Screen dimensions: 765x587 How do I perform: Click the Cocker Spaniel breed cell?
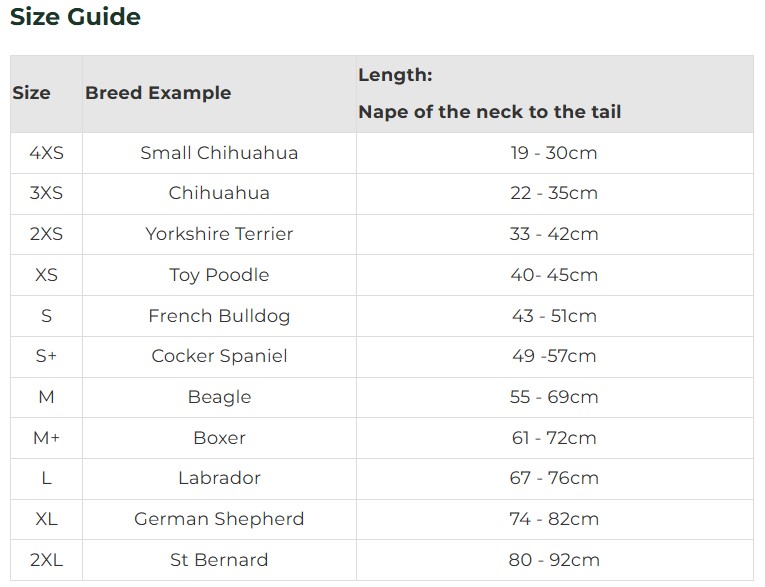click(219, 356)
